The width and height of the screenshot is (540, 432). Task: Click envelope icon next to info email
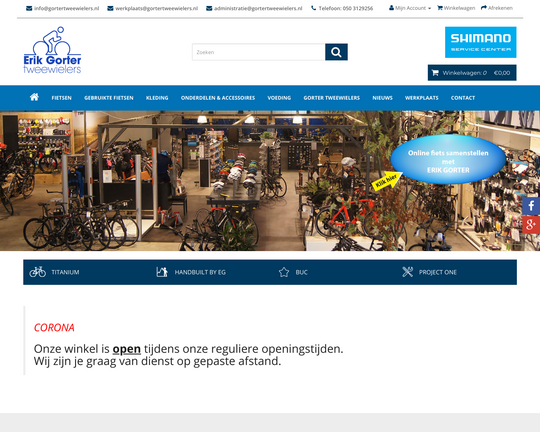pos(29,8)
